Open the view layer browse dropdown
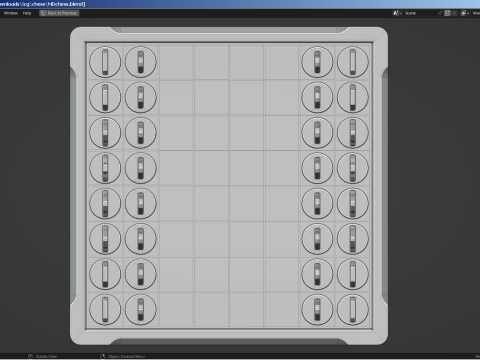Screen dimensions: 480x360 tap(465, 13)
